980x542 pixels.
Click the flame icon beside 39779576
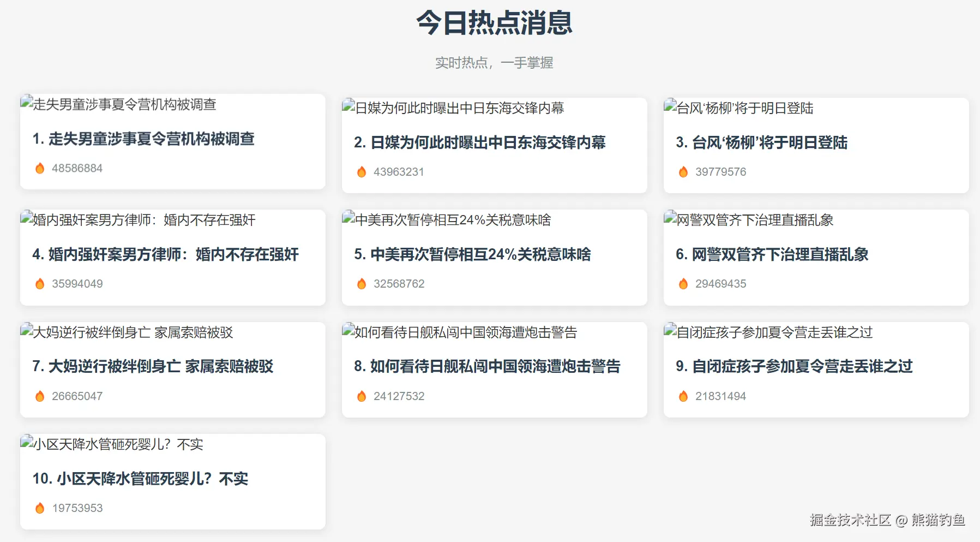pyautogui.click(x=683, y=172)
